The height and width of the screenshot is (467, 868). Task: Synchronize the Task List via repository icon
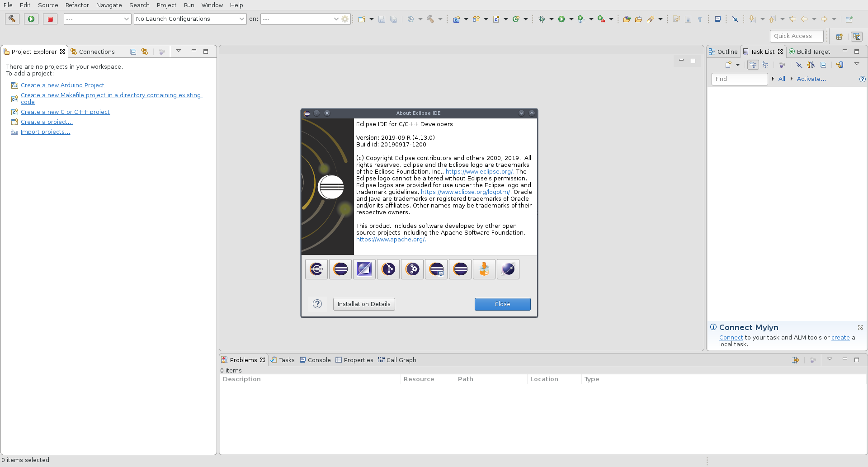click(x=840, y=65)
